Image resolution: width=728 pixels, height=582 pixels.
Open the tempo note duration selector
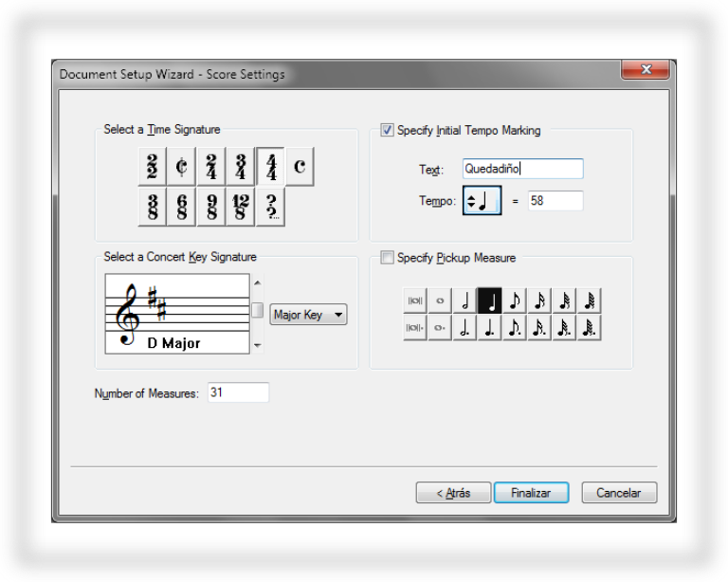(481, 201)
